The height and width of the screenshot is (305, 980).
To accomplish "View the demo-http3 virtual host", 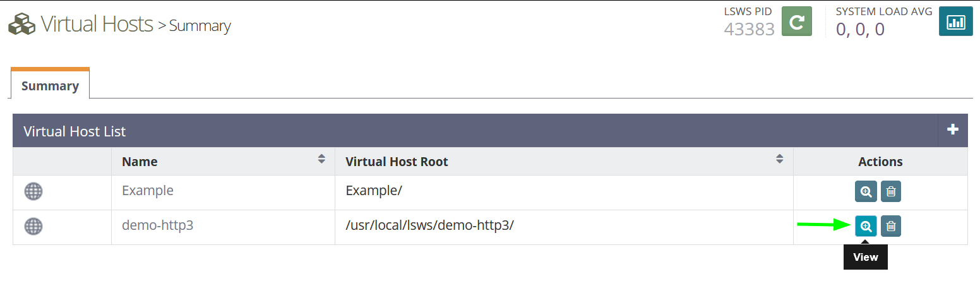I will point(866,226).
